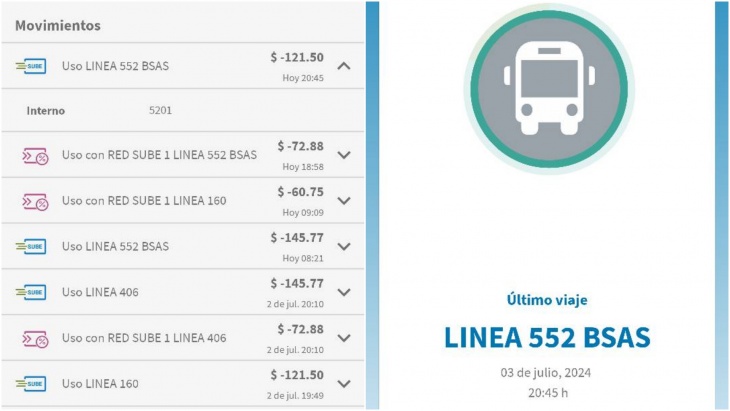Click SUBE card icon beside Uso LINEA 160
The image size is (730, 411).
(31, 384)
